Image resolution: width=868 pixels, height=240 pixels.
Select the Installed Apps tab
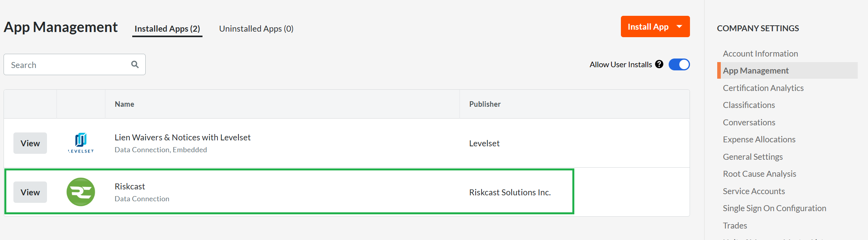(x=167, y=28)
